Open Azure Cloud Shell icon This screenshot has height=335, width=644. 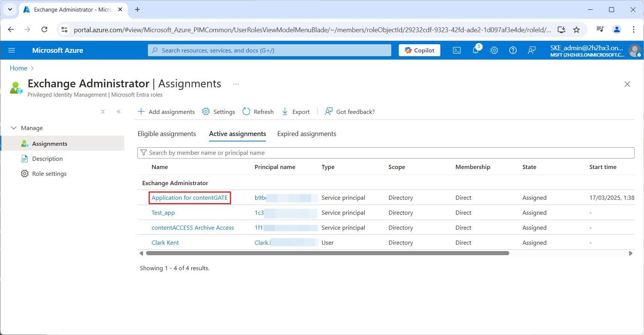[x=456, y=50]
